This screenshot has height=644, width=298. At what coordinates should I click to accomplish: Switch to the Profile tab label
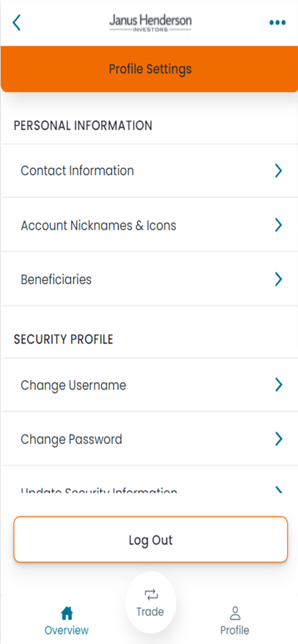(x=235, y=630)
